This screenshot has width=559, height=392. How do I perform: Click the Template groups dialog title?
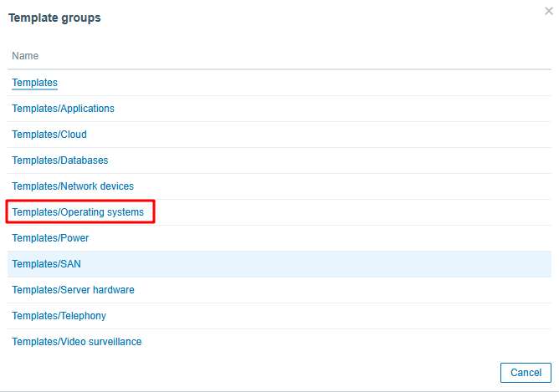[54, 18]
